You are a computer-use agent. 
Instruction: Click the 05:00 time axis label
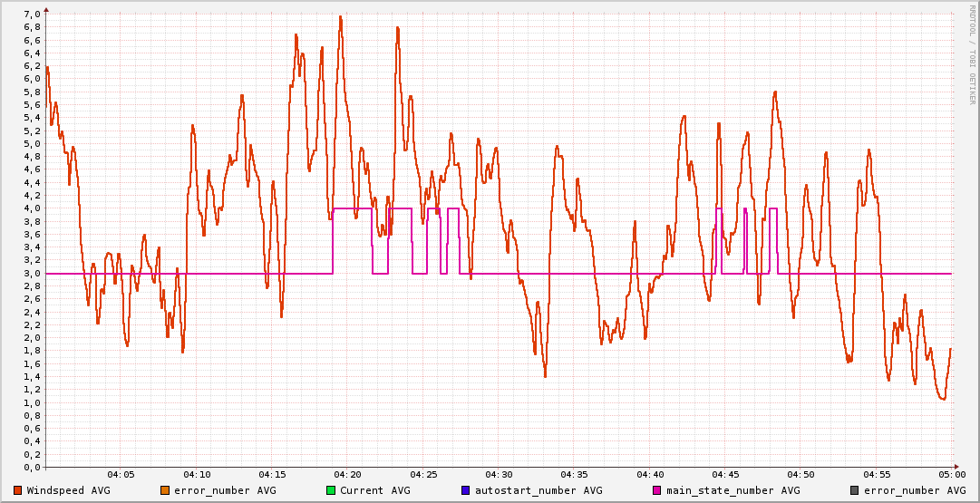[x=951, y=474]
